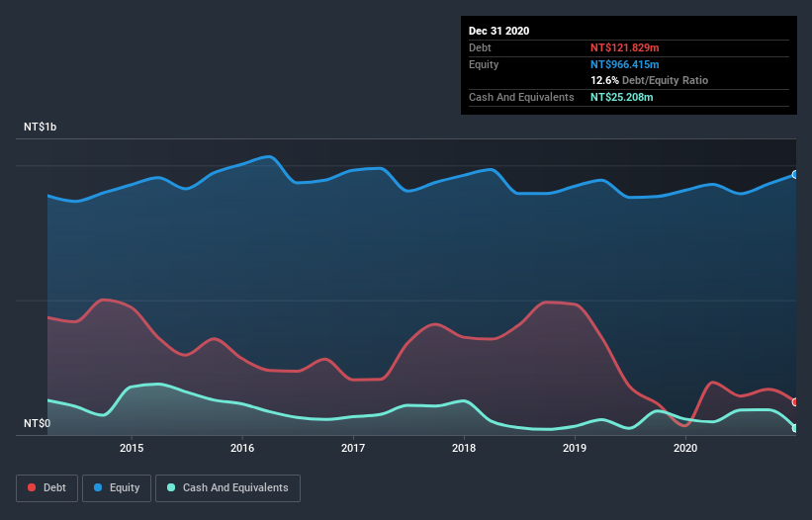Viewport: 812px width, 520px height.
Task: Click the 2016 x-axis label
Action: (x=242, y=448)
